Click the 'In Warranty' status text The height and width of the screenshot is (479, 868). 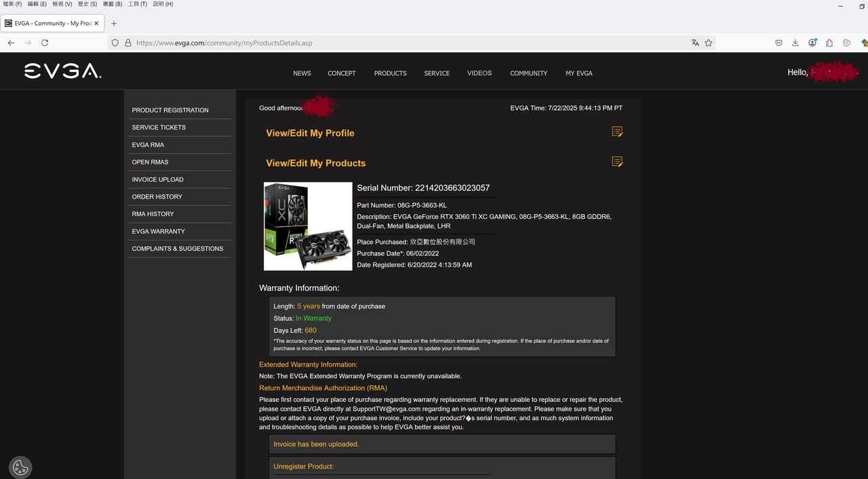point(313,318)
